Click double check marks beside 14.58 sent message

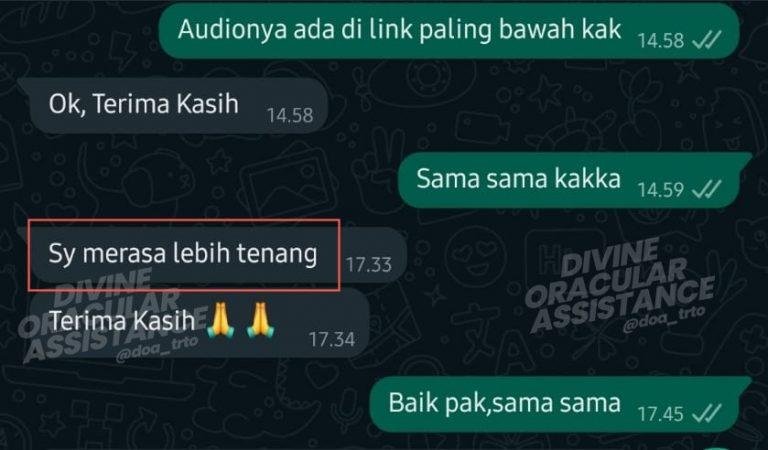pyautogui.click(x=706, y=40)
